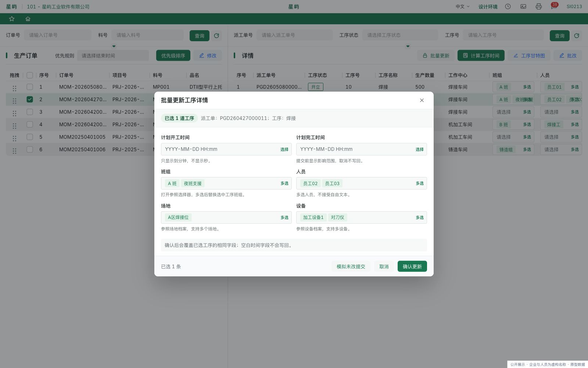Viewport: 588px width, 368px height.
Task: Collapse the right filter panel arrow
Action: [x=408, y=46]
